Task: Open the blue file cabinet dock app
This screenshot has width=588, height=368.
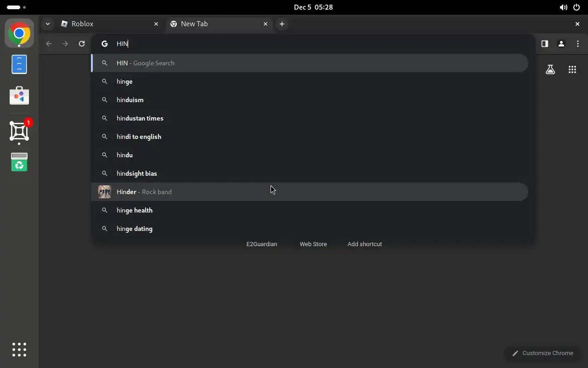Action: click(x=19, y=64)
